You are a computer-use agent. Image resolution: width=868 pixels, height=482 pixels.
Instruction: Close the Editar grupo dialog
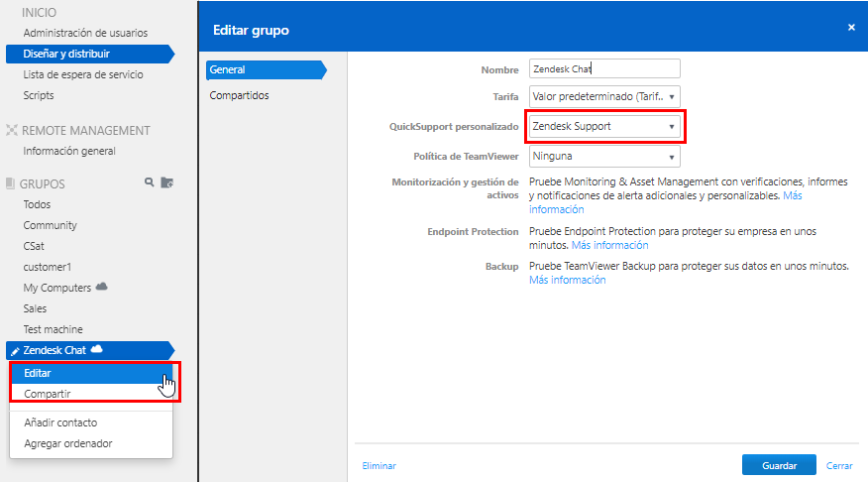851,27
